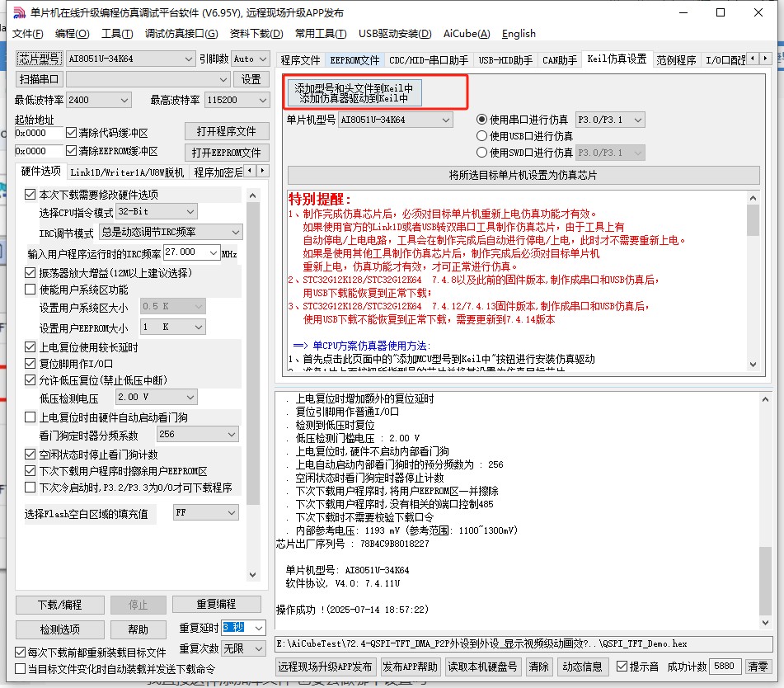The height and width of the screenshot is (688, 784).
Task: Enable 当目标文件变化时自动装载 checkbox
Action: pos(20,668)
